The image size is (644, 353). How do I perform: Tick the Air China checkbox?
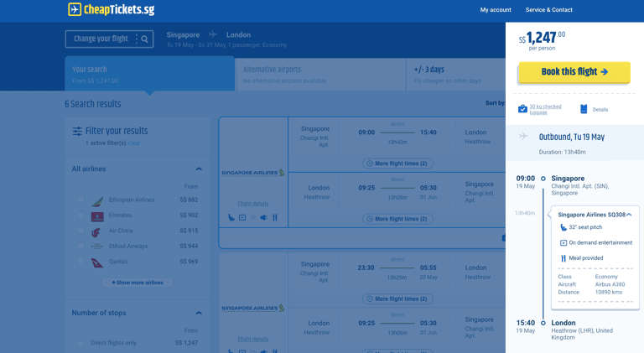pyautogui.click(x=80, y=231)
